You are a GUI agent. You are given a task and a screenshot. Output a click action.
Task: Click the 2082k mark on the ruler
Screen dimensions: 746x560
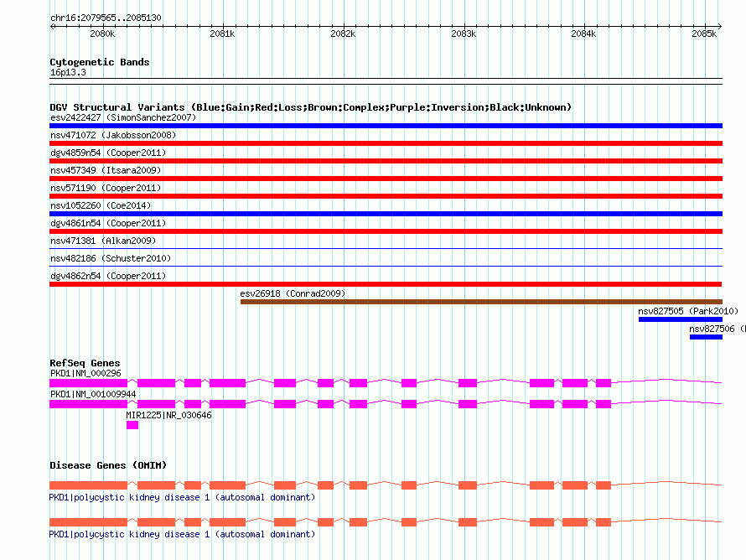click(343, 34)
